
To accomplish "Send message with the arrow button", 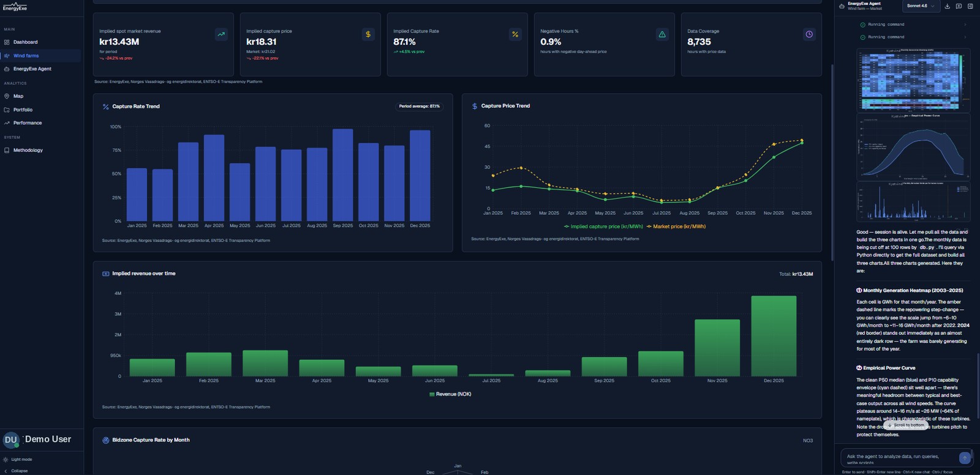I will pos(965,458).
